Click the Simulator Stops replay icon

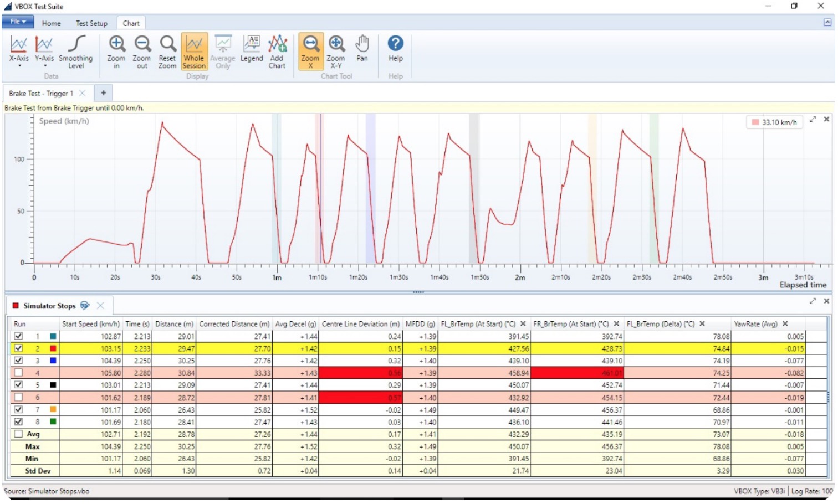[x=85, y=306]
